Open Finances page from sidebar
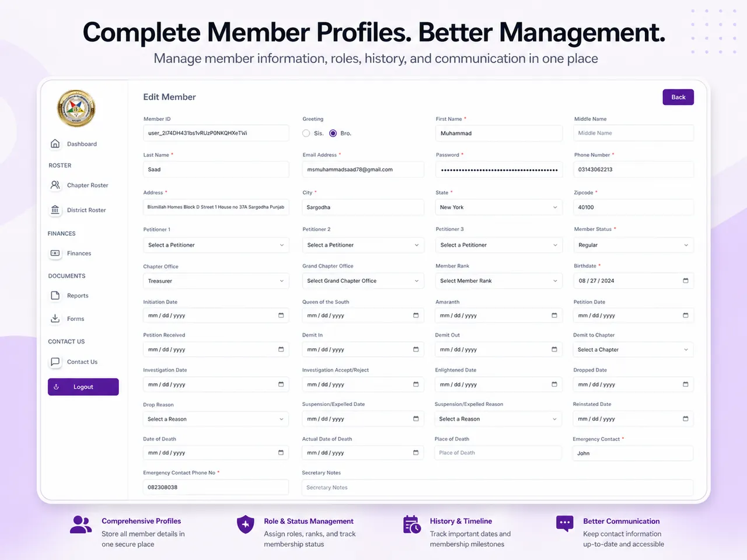 point(79,253)
